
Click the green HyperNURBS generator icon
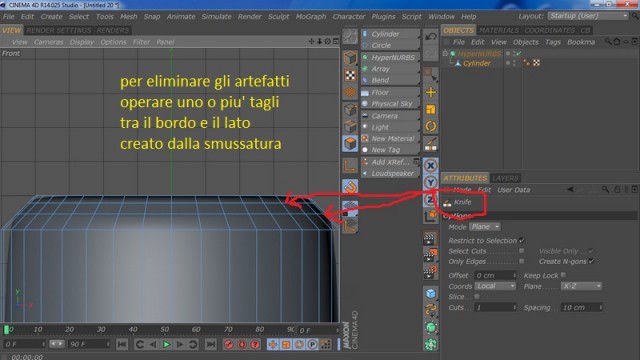coord(431,327)
